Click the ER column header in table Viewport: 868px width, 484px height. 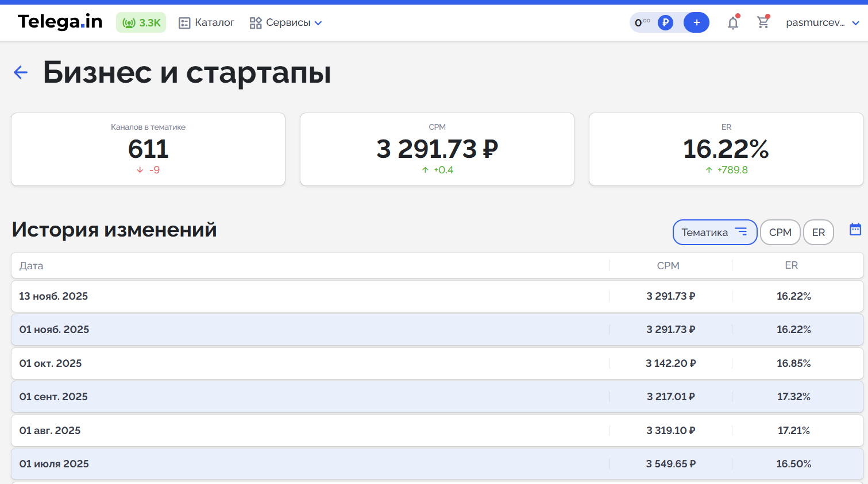pyautogui.click(x=791, y=265)
